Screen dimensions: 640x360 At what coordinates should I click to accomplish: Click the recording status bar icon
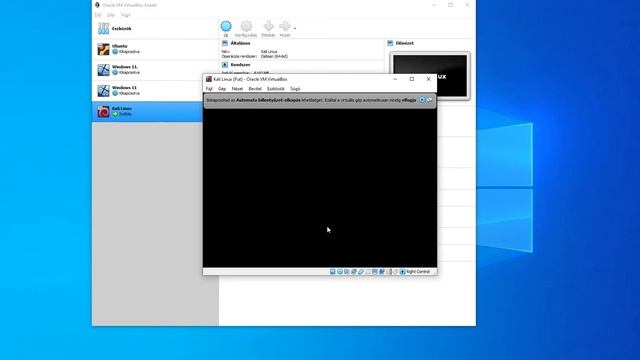pyautogui.click(x=382, y=271)
